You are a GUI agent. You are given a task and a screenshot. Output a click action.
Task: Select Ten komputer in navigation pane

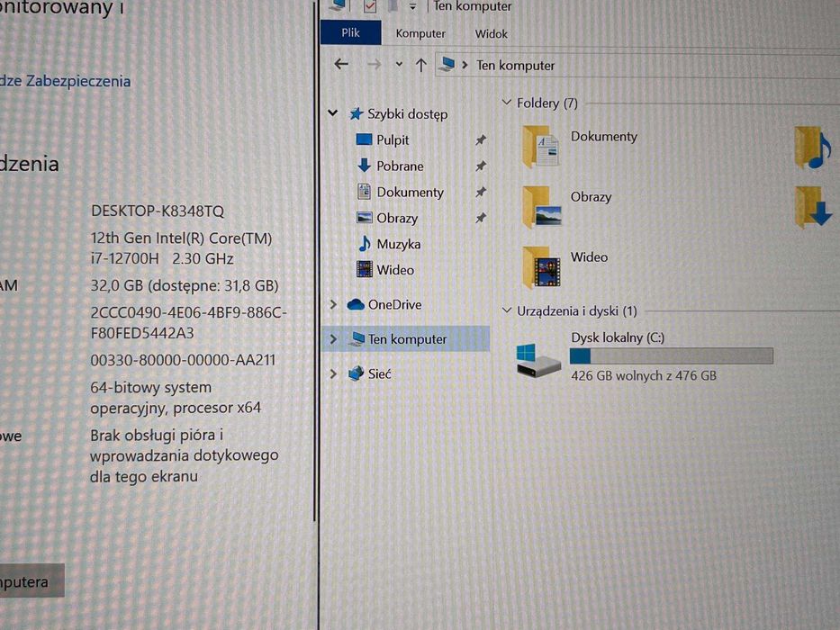pos(407,339)
